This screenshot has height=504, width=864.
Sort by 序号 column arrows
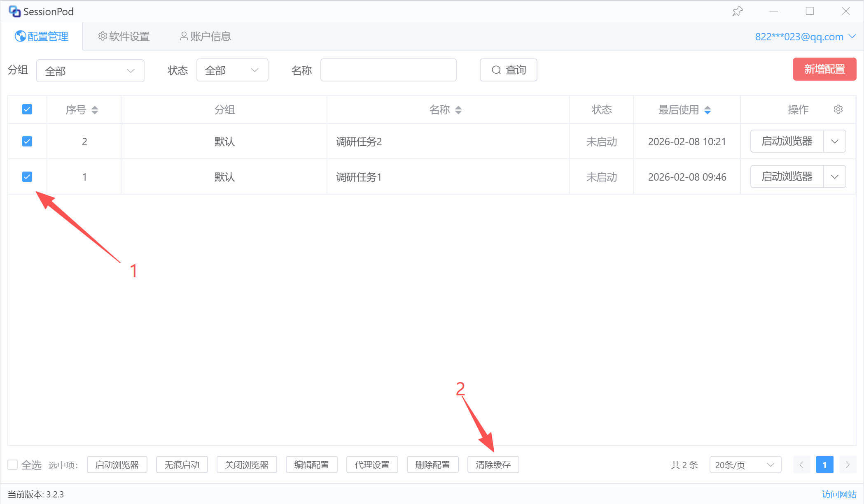pos(95,110)
